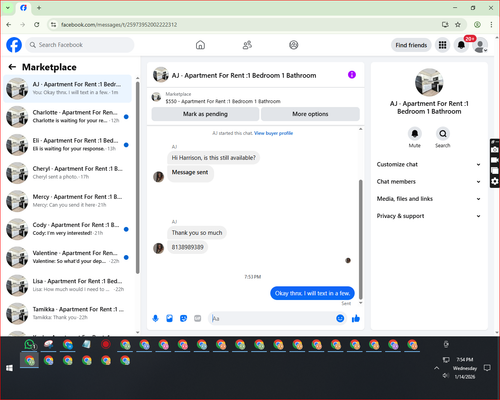
Task: Open the Cheryl conversation
Action: (x=68, y=173)
